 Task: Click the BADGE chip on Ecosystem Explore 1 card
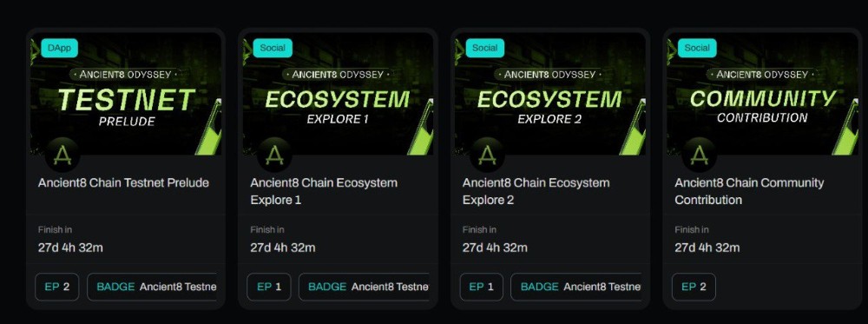365,287
